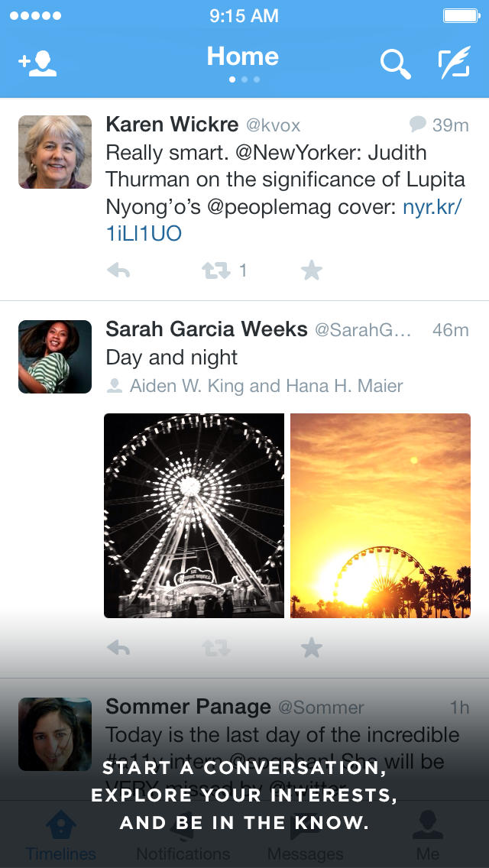489x868 pixels.
Task: Favorite Karen Wickre's tweet with star
Action: (312, 270)
